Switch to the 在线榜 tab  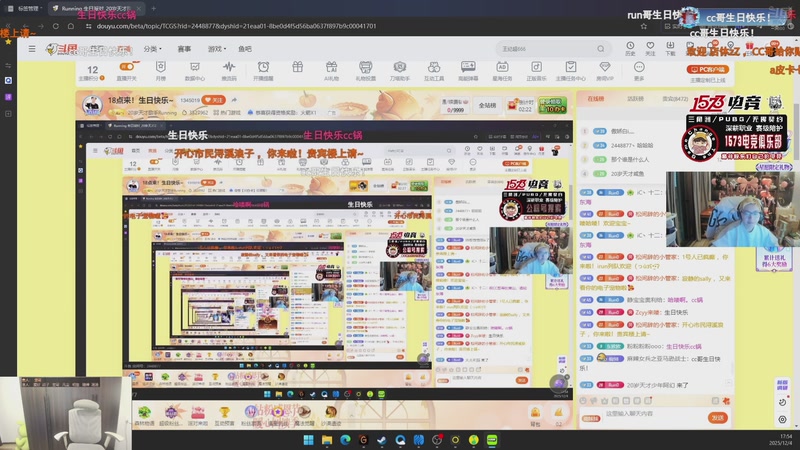(x=595, y=98)
